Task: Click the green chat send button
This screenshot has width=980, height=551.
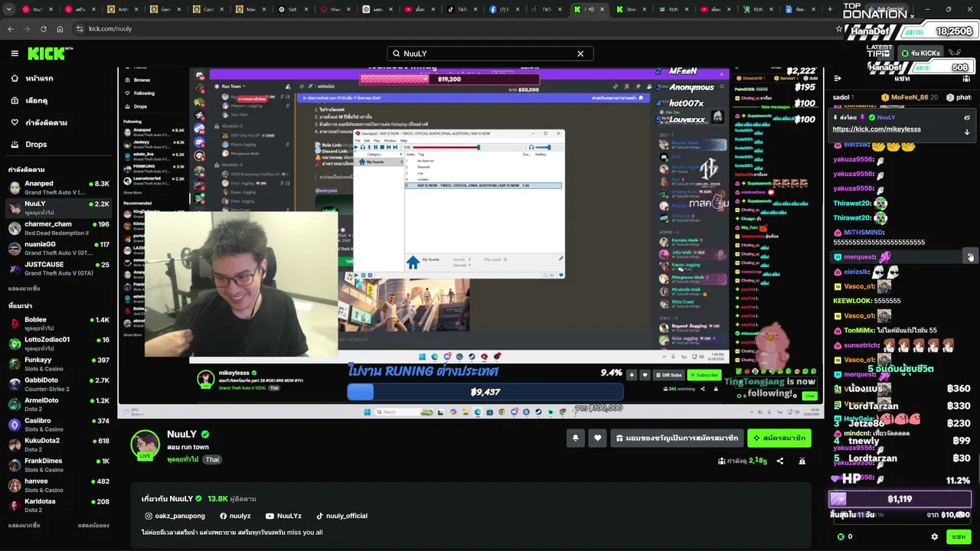Action: coord(959,536)
